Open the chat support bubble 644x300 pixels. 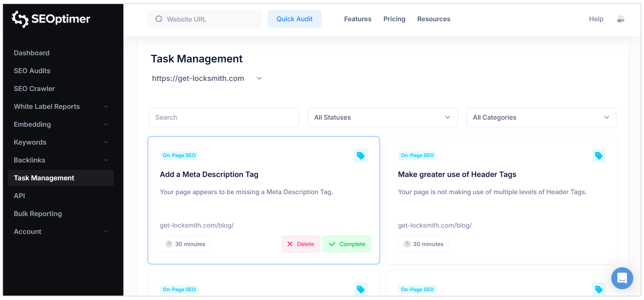pos(622,278)
